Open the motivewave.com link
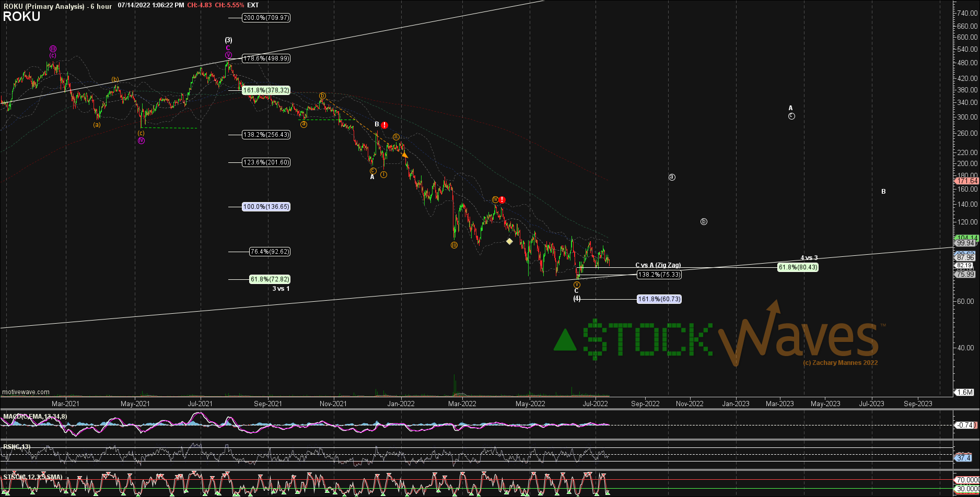 point(26,392)
